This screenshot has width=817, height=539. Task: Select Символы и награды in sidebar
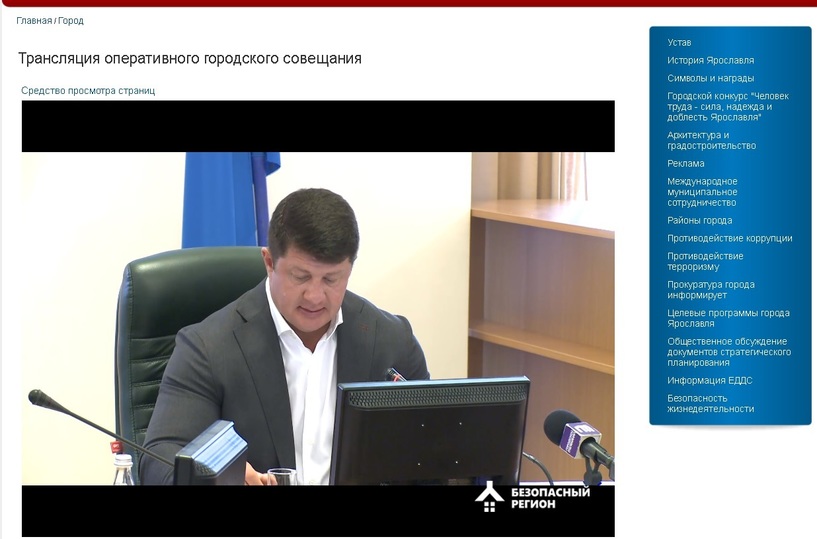[710, 78]
